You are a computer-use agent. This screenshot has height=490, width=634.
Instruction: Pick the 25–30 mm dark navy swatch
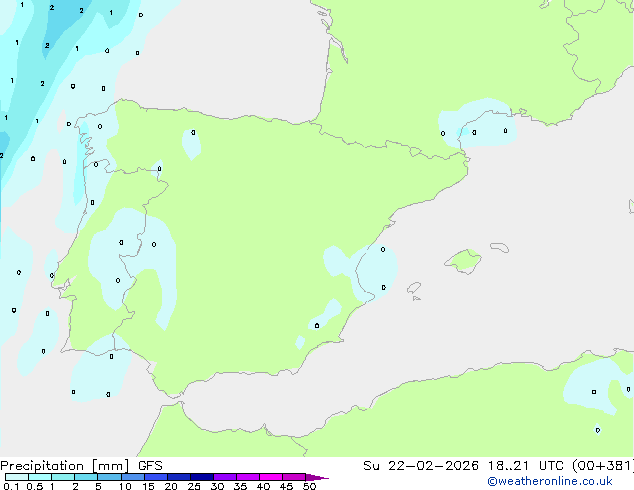click(x=201, y=477)
